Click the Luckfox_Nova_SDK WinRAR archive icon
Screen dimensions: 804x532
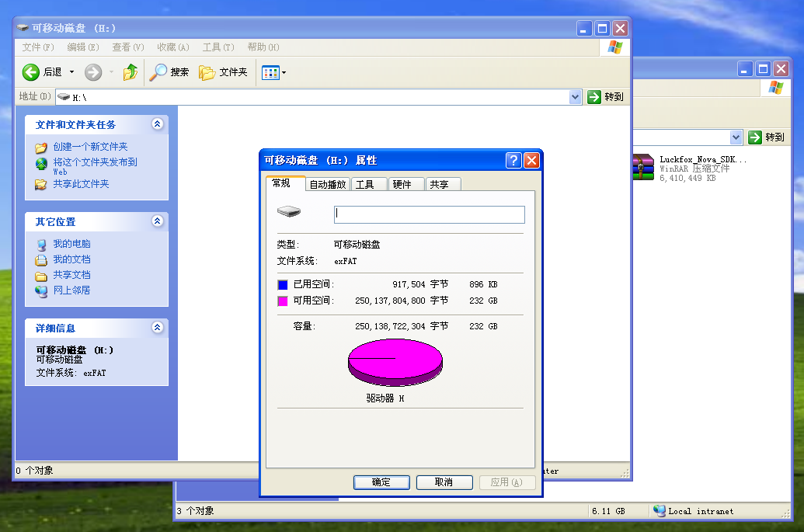643,166
